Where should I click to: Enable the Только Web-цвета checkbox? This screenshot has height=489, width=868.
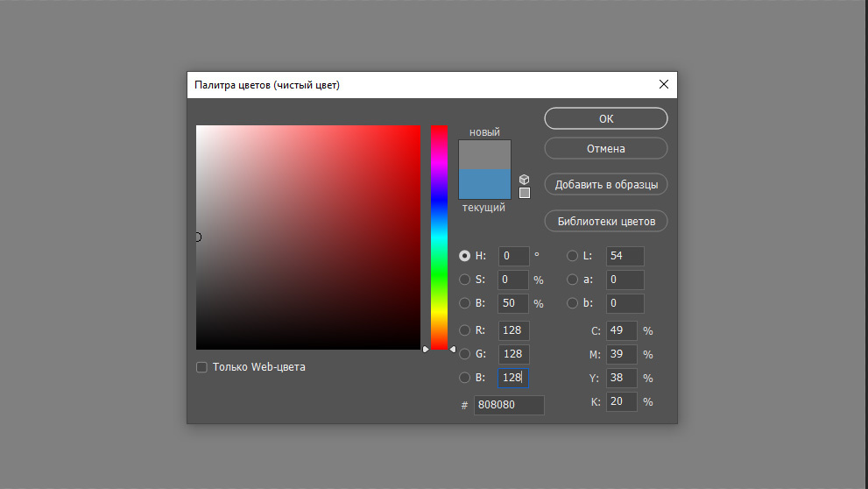point(201,367)
